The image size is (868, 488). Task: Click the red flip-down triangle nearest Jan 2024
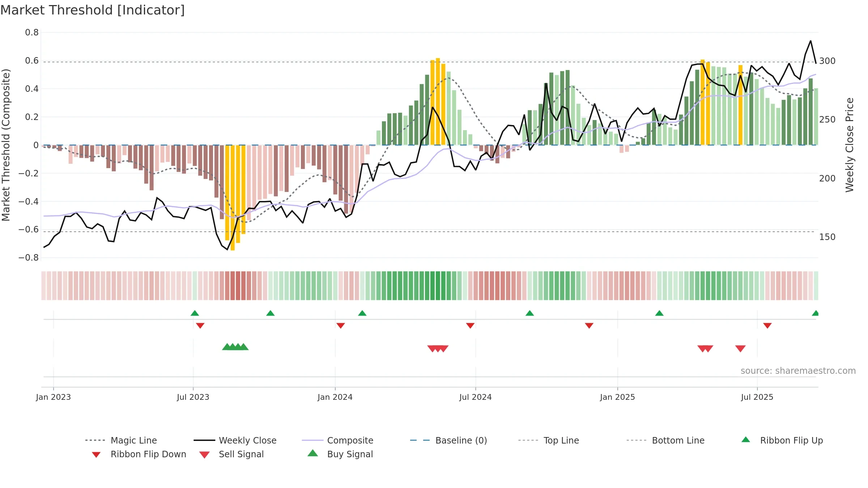coord(341,326)
